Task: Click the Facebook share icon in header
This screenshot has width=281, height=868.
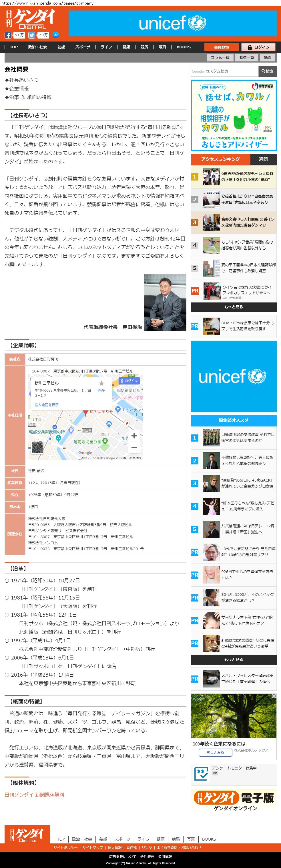Action: click(x=8, y=35)
